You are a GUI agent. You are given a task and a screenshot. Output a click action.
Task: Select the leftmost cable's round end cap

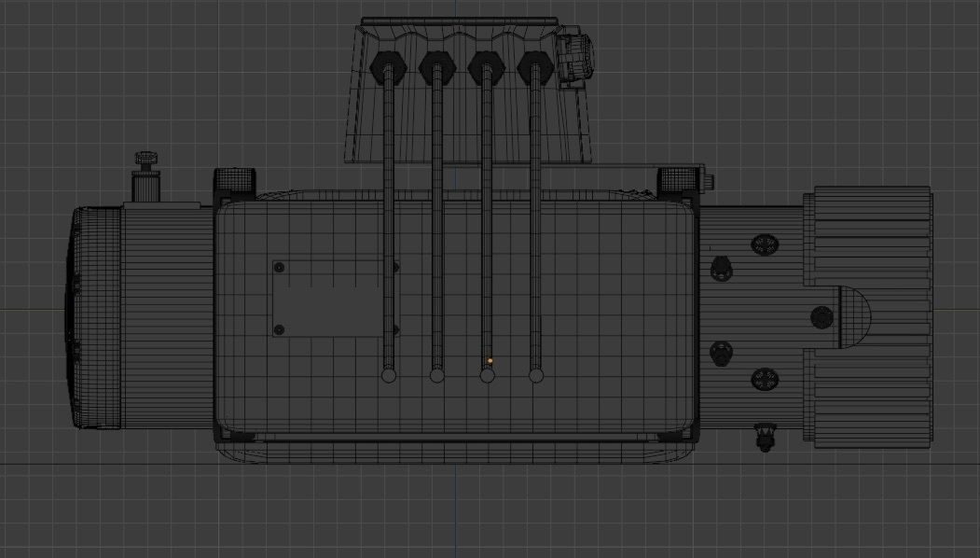389,375
